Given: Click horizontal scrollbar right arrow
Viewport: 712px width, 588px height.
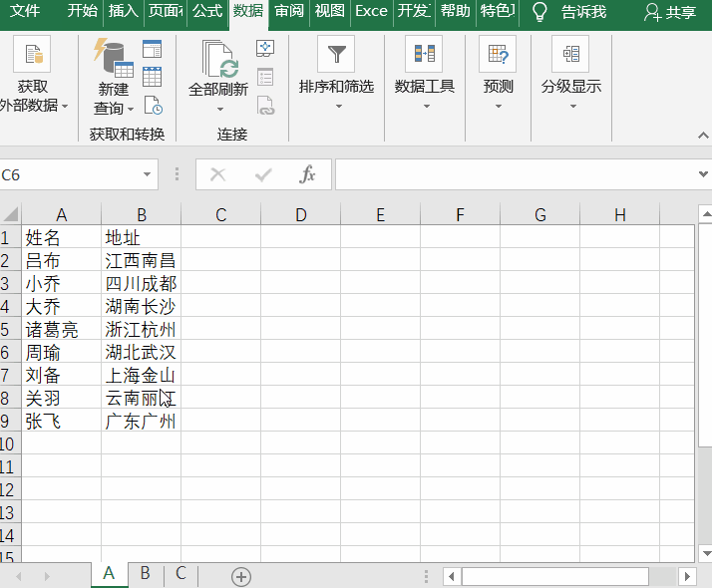Looking at the screenshot, I should click(687, 577).
